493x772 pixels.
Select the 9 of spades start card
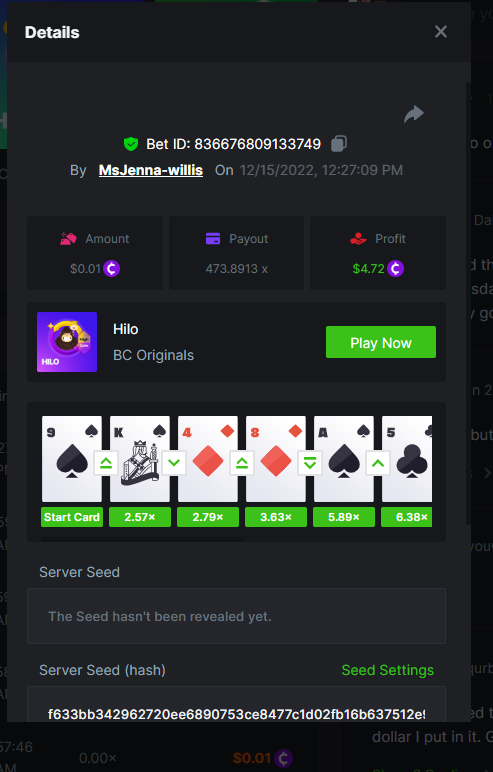[72, 459]
